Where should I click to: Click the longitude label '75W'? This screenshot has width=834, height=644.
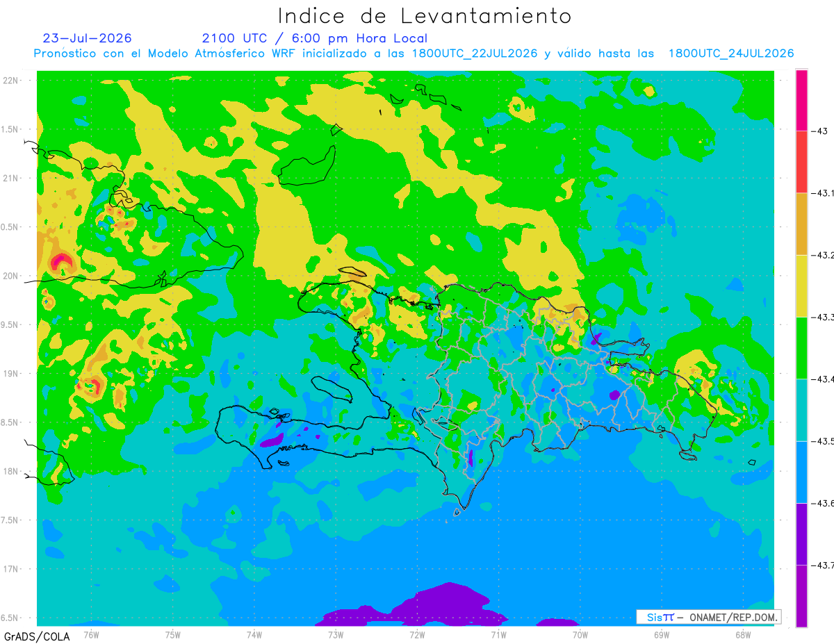(173, 634)
